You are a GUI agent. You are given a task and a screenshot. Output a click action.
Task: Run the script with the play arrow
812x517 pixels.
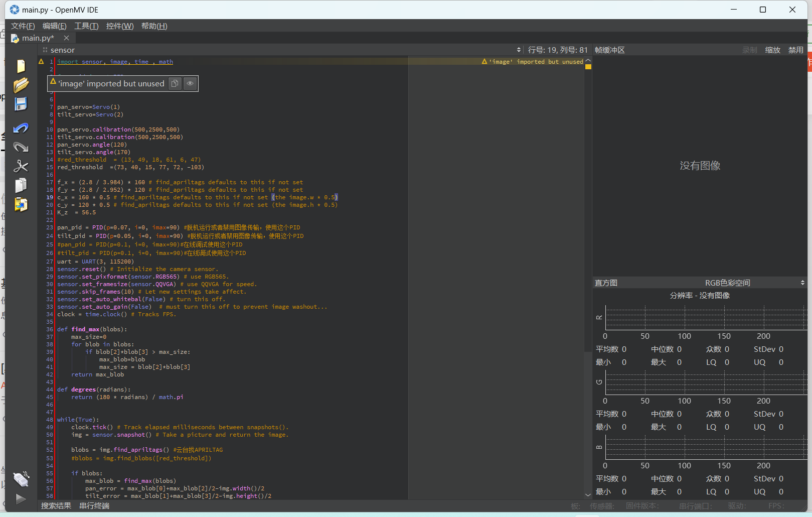21,498
